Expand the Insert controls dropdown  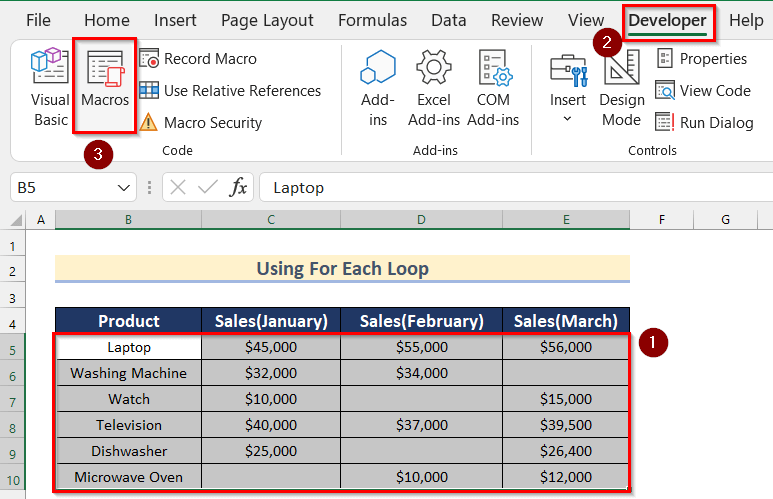click(x=568, y=118)
